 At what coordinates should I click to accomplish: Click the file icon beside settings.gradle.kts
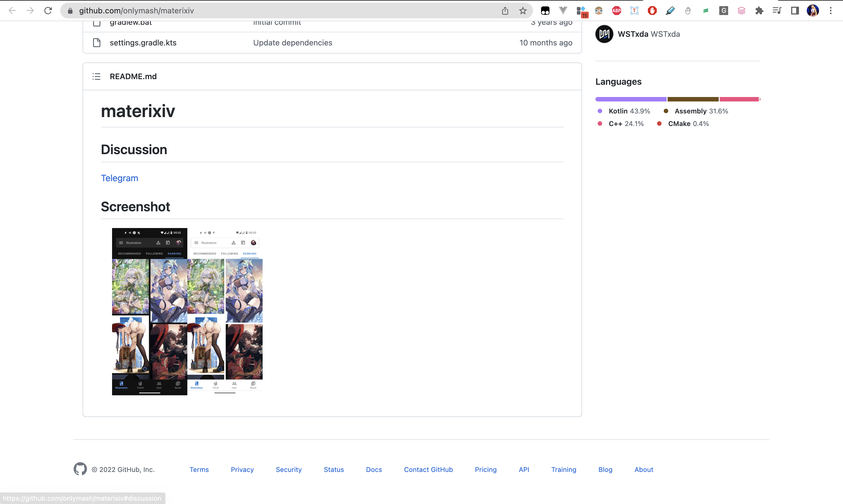click(x=96, y=43)
